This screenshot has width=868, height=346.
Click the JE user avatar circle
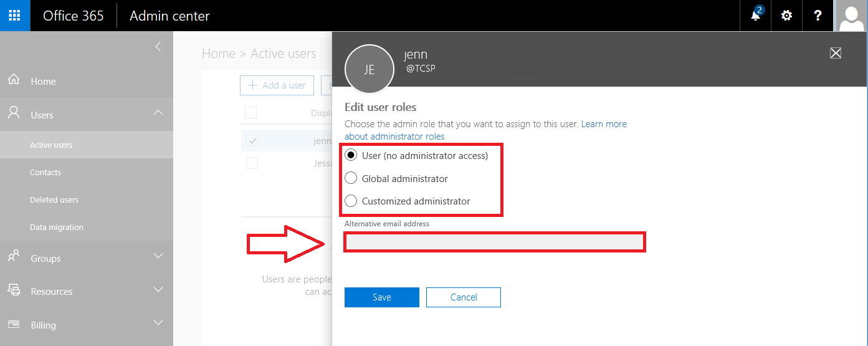click(x=370, y=69)
